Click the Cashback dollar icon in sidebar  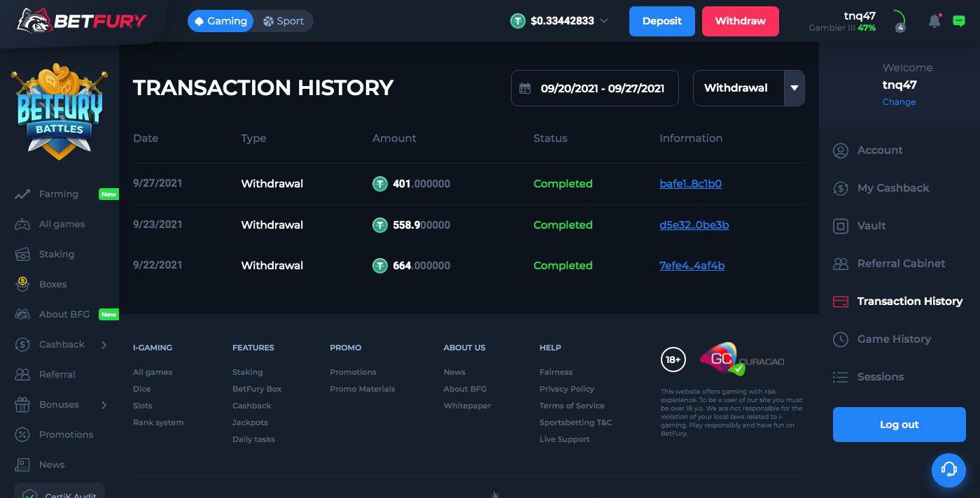tap(22, 345)
